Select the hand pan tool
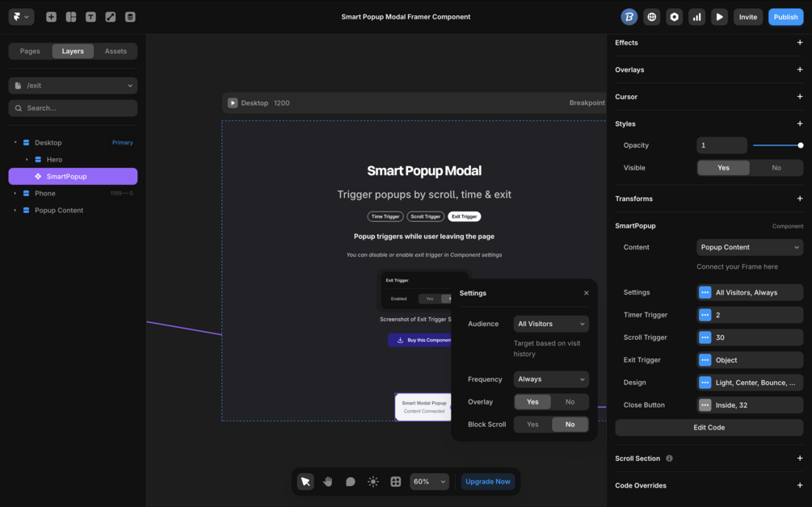Viewport: 812px width, 507px height. (328, 482)
